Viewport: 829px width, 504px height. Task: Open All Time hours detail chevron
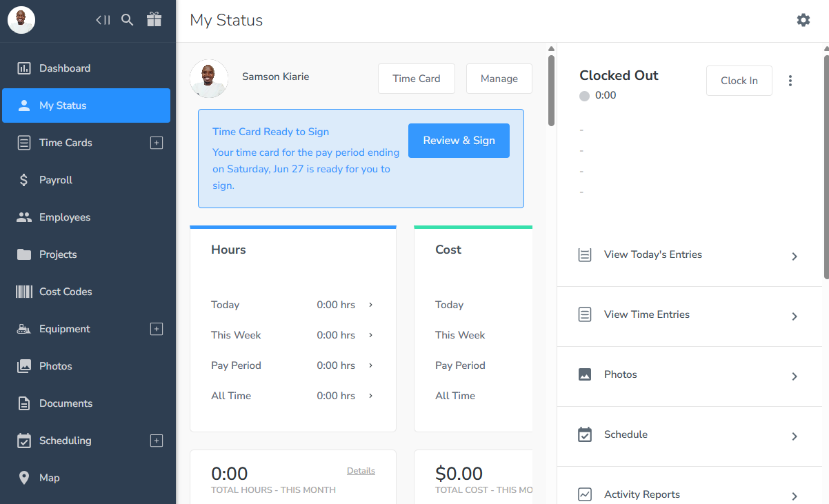(x=371, y=396)
